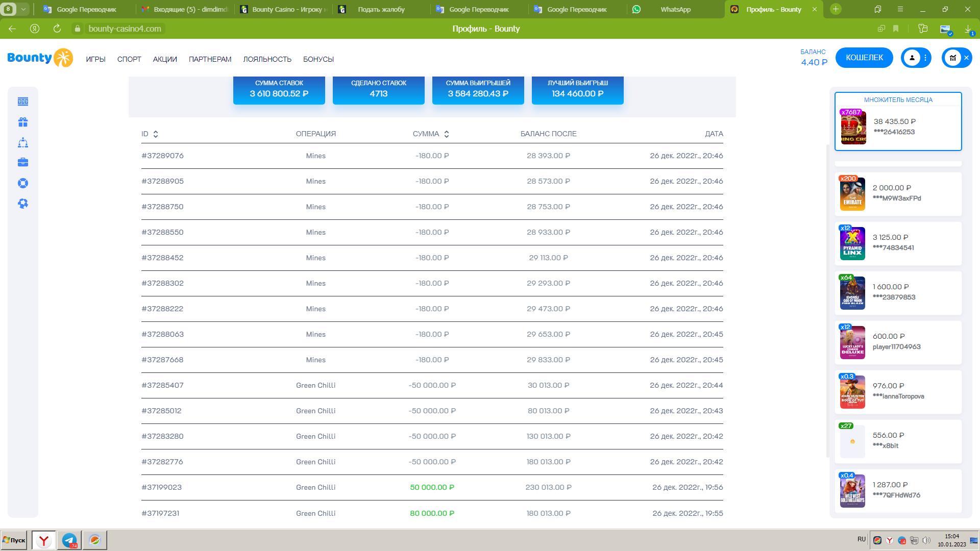
Task: Click the МНОЖИТЕЛЬ МЕСЯЦА heading
Action: click(x=898, y=100)
